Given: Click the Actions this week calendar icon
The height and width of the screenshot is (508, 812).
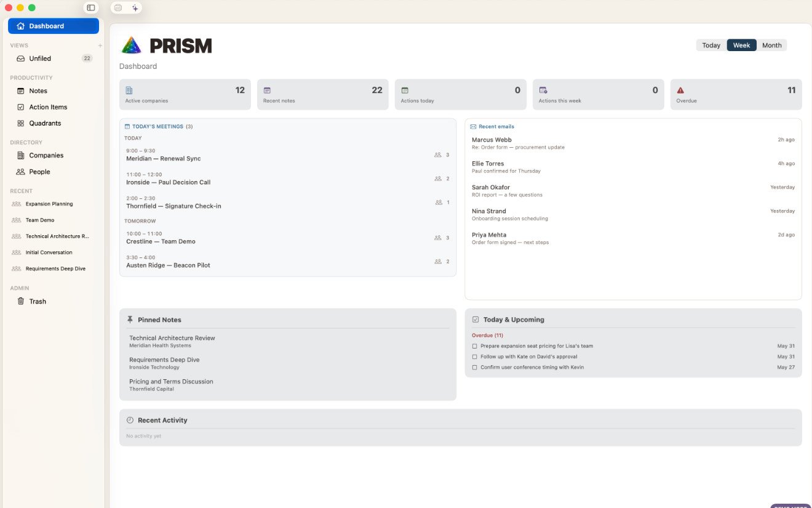Looking at the screenshot, I should 543,91.
